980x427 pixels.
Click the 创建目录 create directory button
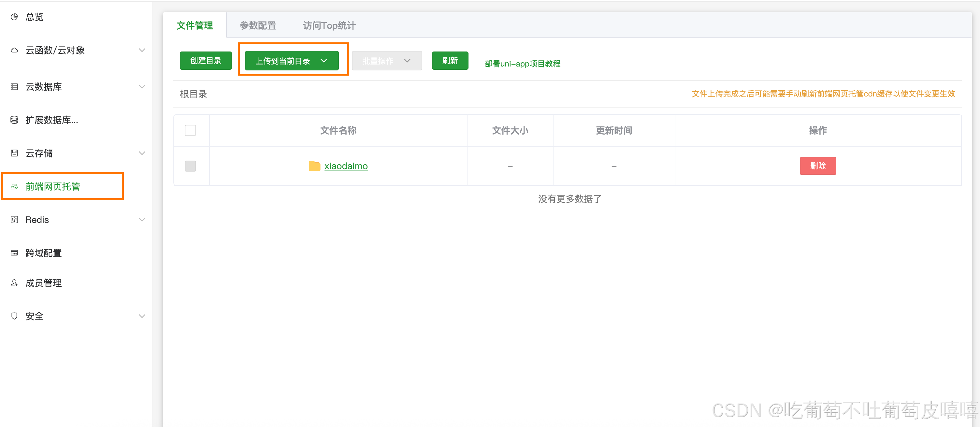(x=206, y=60)
